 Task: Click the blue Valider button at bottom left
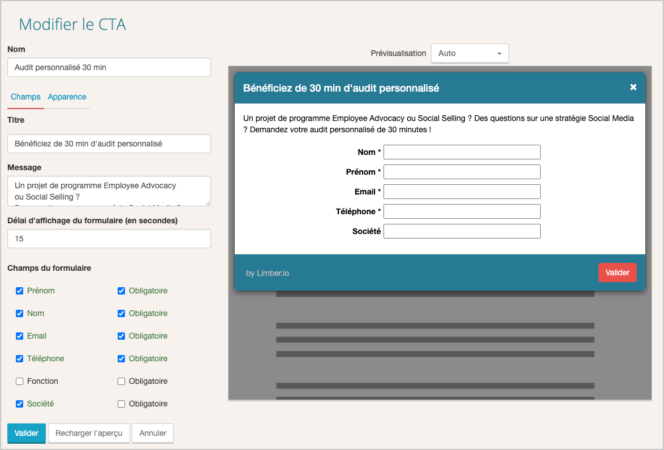point(26,433)
